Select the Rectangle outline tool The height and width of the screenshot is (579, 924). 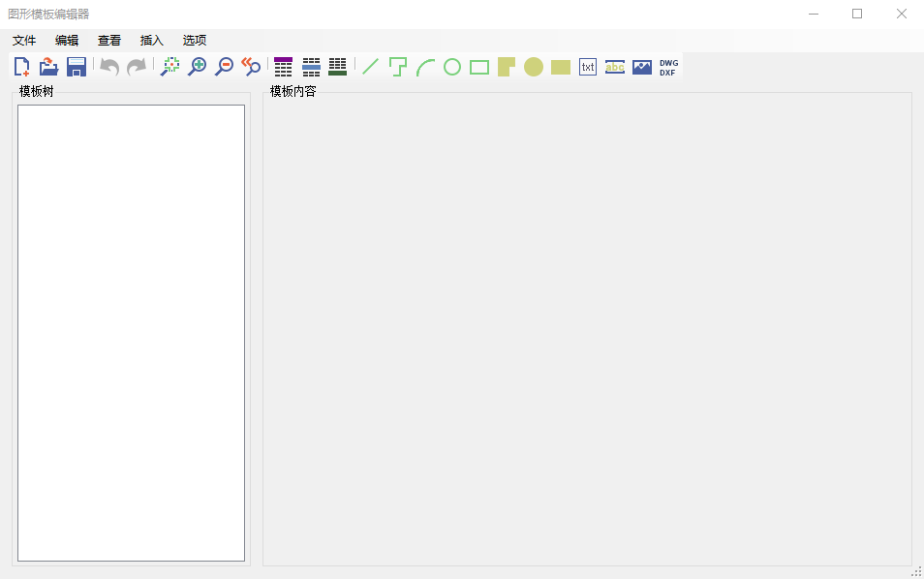[479, 67]
